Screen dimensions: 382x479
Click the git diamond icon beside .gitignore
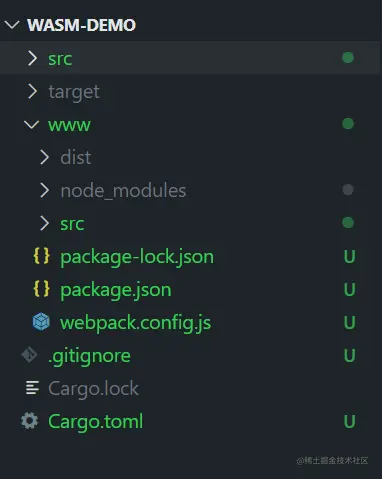pos(29,355)
